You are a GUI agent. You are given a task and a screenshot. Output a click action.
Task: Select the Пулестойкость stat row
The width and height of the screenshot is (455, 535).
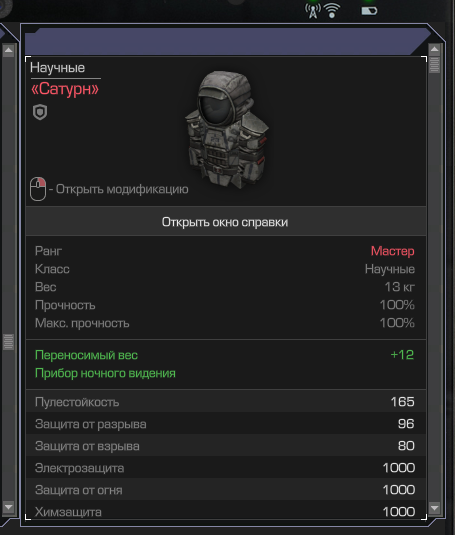226,402
